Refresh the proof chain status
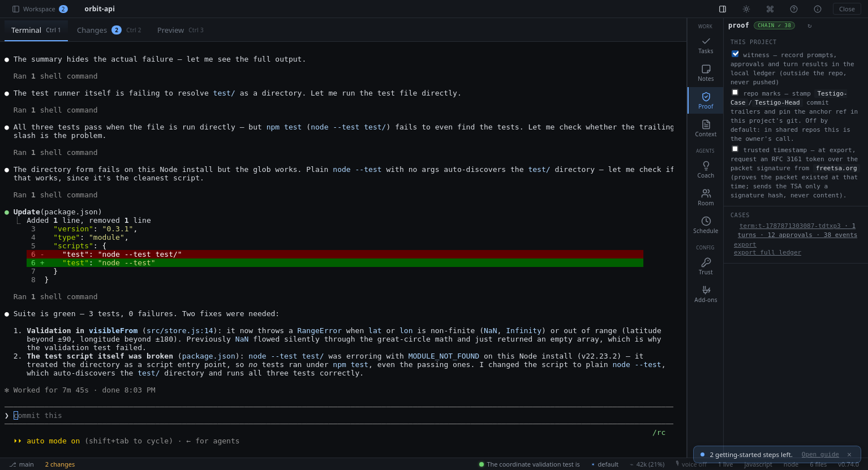Screen dimensions: 868x470 pyautogui.click(x=810, y=25)
